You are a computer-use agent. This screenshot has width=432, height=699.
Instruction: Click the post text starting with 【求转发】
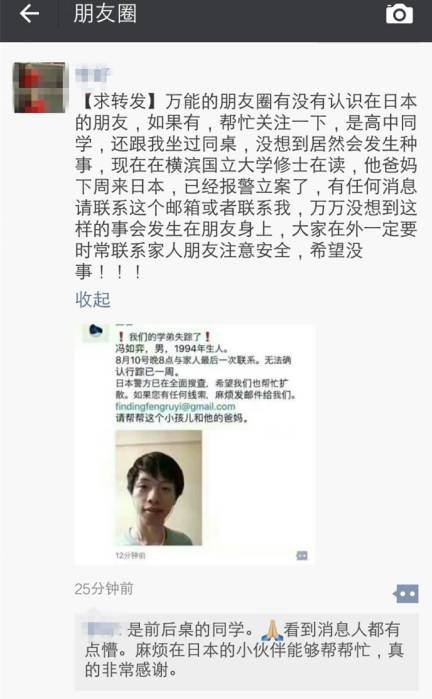point(246,186)
